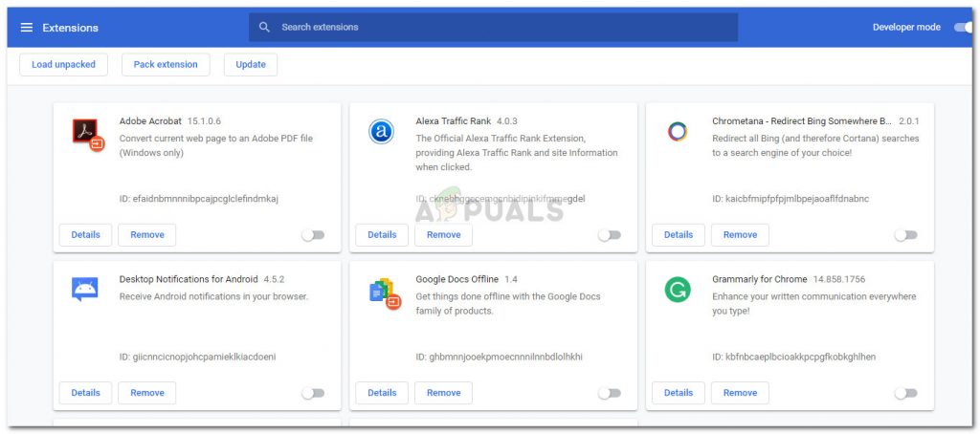980x434 pixels.
Task: Click the Google Docs Offline ID string
Action: [x=500, y=358]
